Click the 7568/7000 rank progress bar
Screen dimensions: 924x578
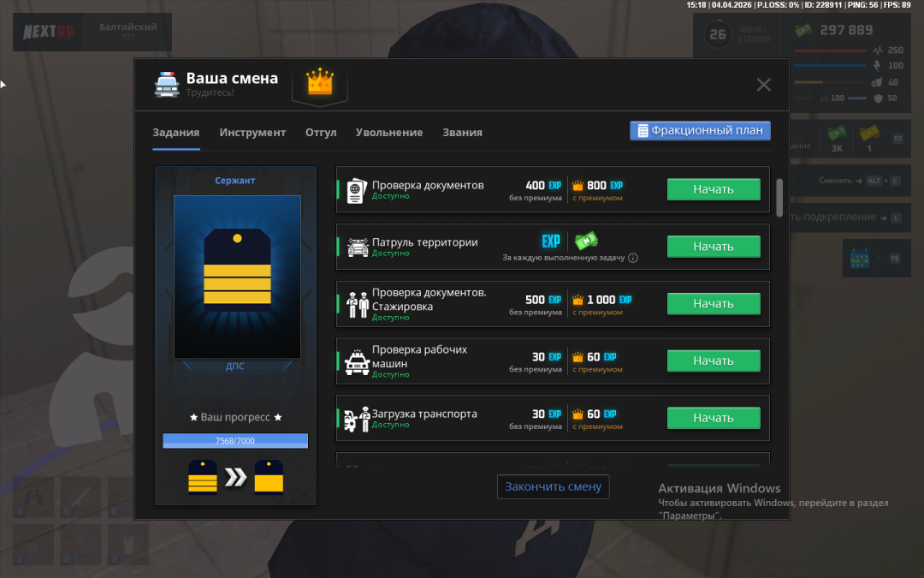tap(235, 441)
